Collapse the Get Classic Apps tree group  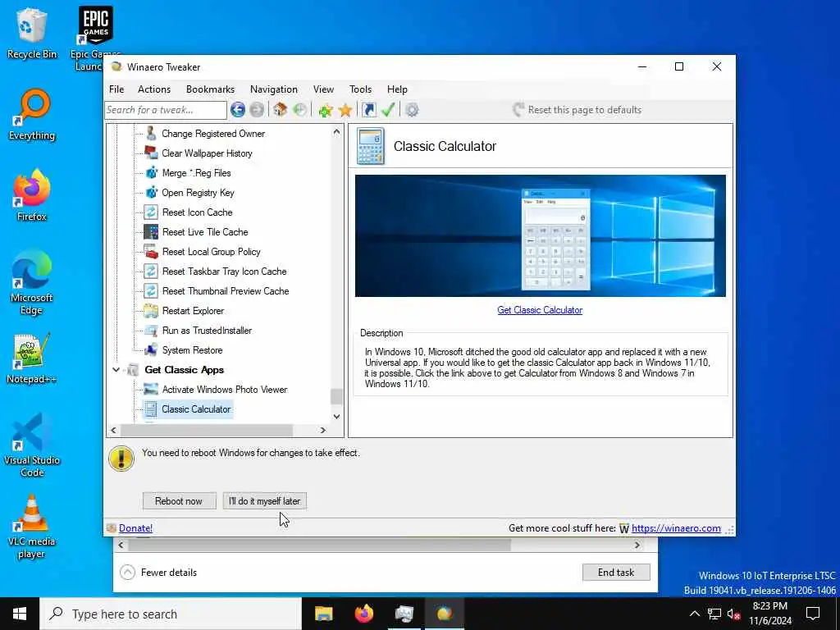[116, 370]
